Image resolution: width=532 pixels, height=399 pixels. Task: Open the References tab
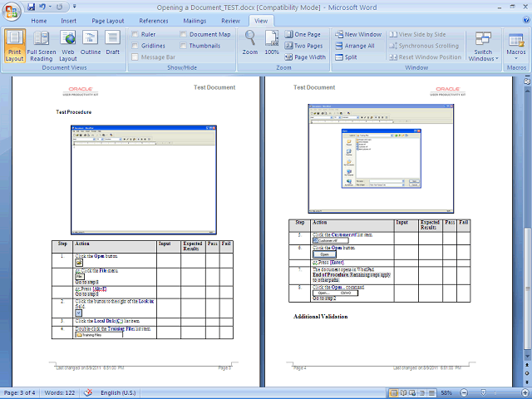(153, 21)
